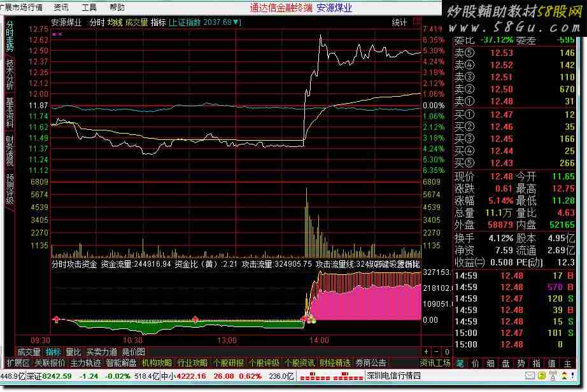Open the 帮助 menu
The image size is (587, 392).
tap(117, 7)
